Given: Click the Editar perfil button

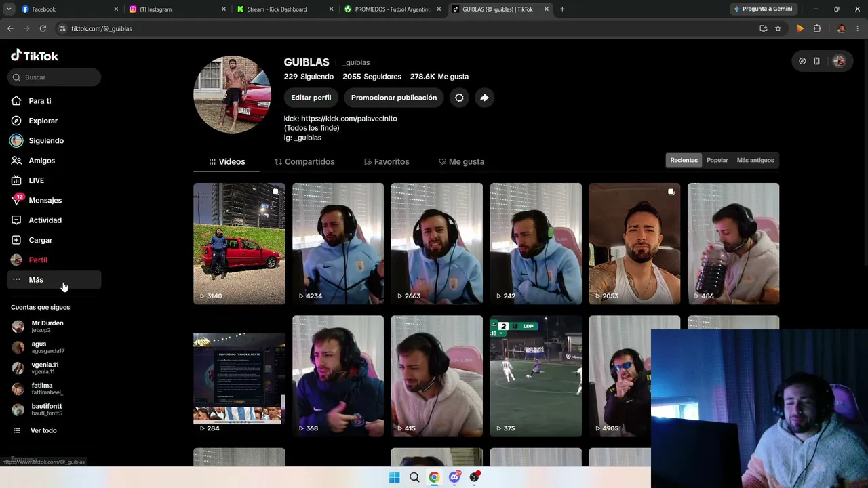Looking at the screenshot, I should pos(311,98).
